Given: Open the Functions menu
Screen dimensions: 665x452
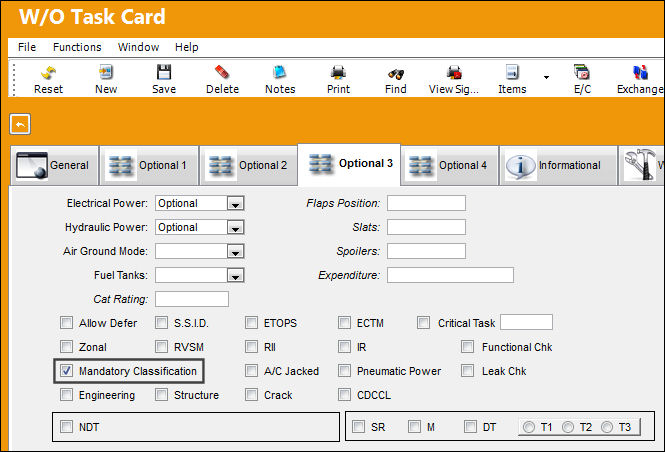Looking at the screenshot, I should click(x=77, y=47).
